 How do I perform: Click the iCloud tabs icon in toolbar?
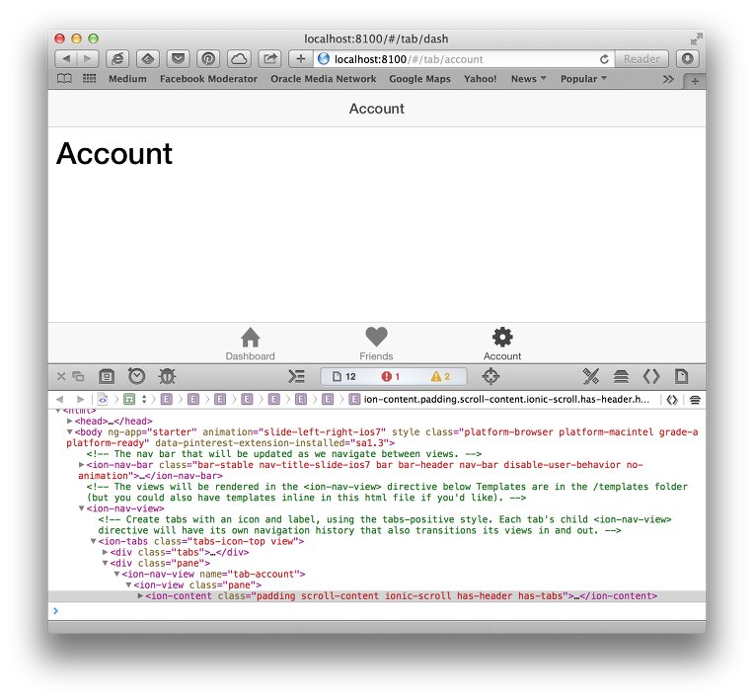tap(239, 59)
